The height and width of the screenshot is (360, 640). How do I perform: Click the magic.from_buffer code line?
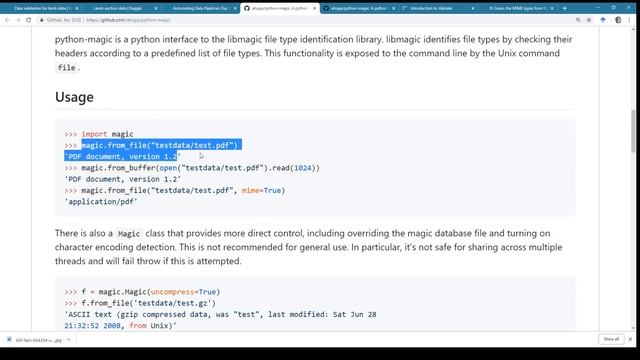point(192,168)
